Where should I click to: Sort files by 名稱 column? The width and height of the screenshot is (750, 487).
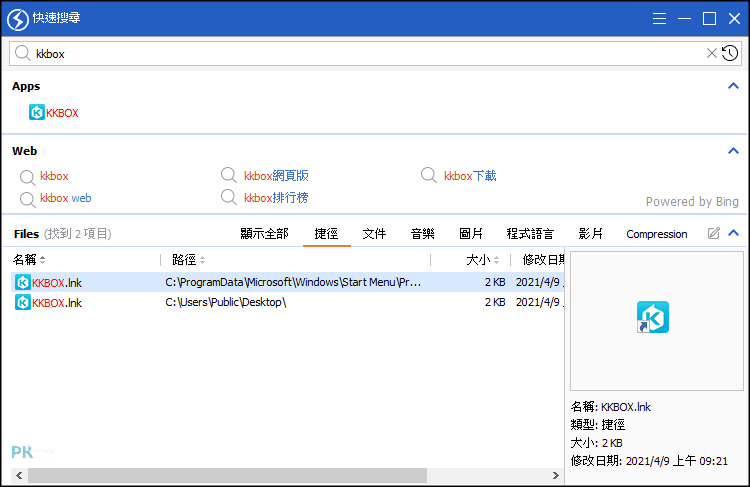coord(29,260)
